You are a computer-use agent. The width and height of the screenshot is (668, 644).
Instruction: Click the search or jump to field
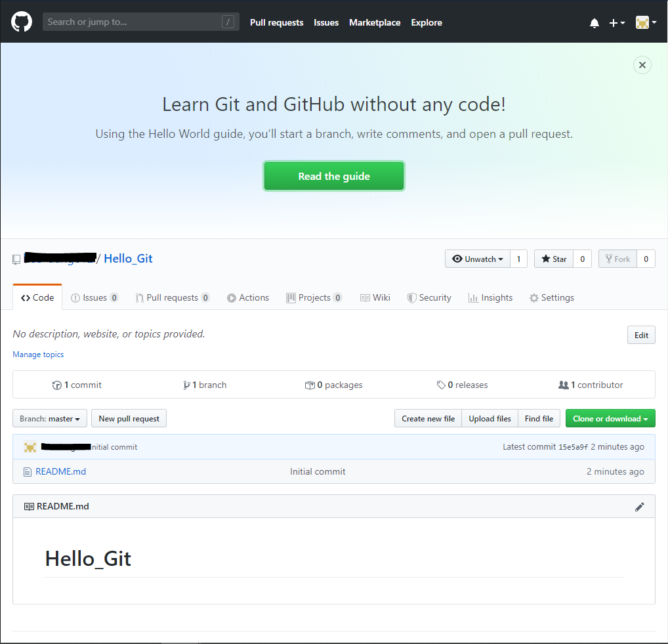140,22
